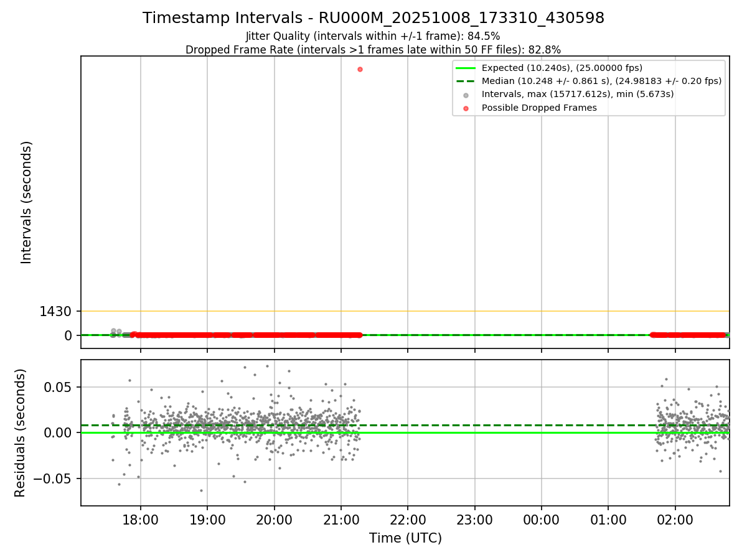747x560 pixels.
Task: Click the plot title Timestamp Intervals
Action: pos(374,18)
